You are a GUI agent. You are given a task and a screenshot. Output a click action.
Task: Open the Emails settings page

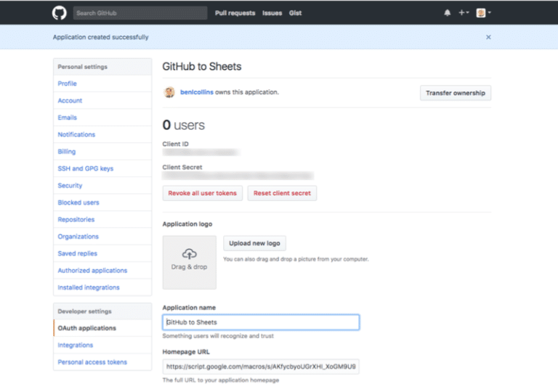coord(102,118)
